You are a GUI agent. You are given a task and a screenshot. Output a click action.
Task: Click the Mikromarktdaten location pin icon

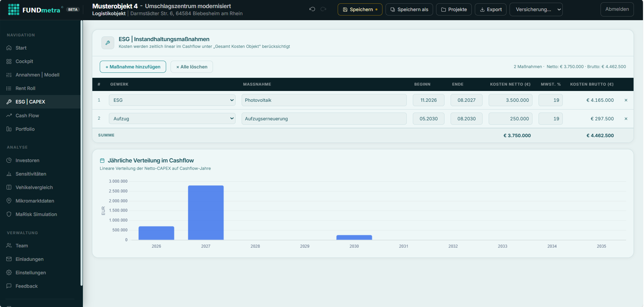point(9,201)
